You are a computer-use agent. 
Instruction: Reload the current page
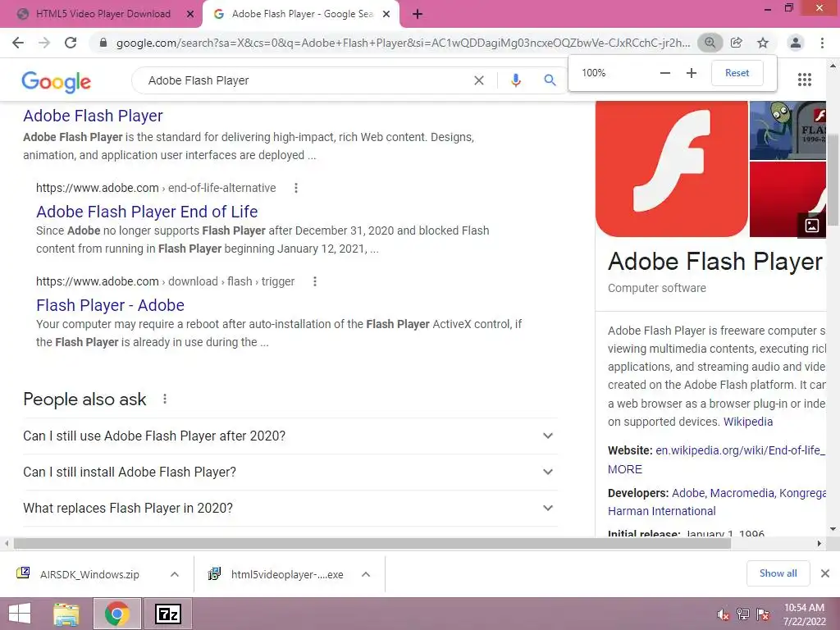pyautogui.click(x=71, y=43)
